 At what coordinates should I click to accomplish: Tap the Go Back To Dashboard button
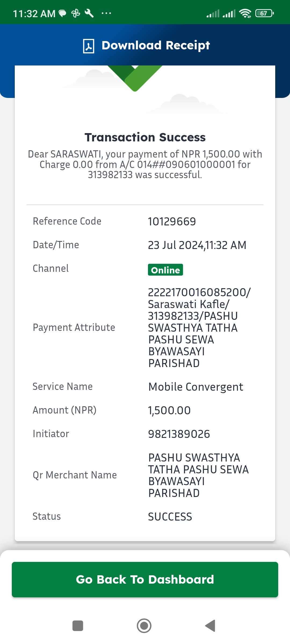(145, 580)
